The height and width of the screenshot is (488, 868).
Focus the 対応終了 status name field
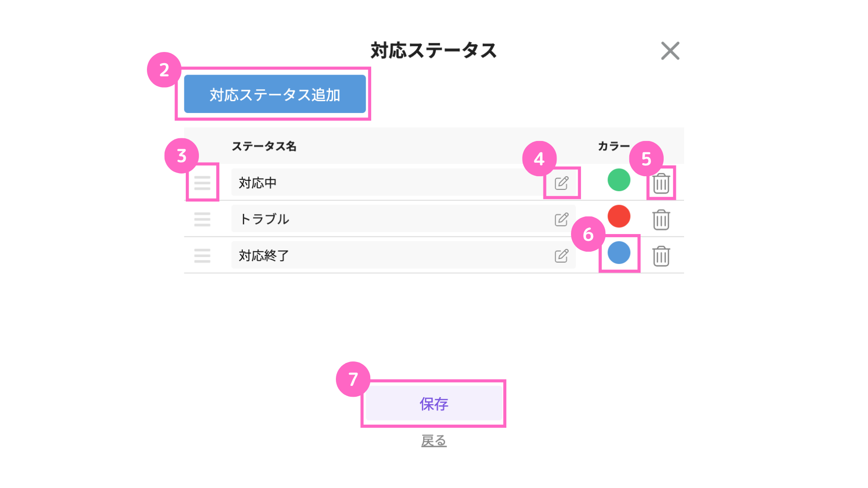[403, 255]
